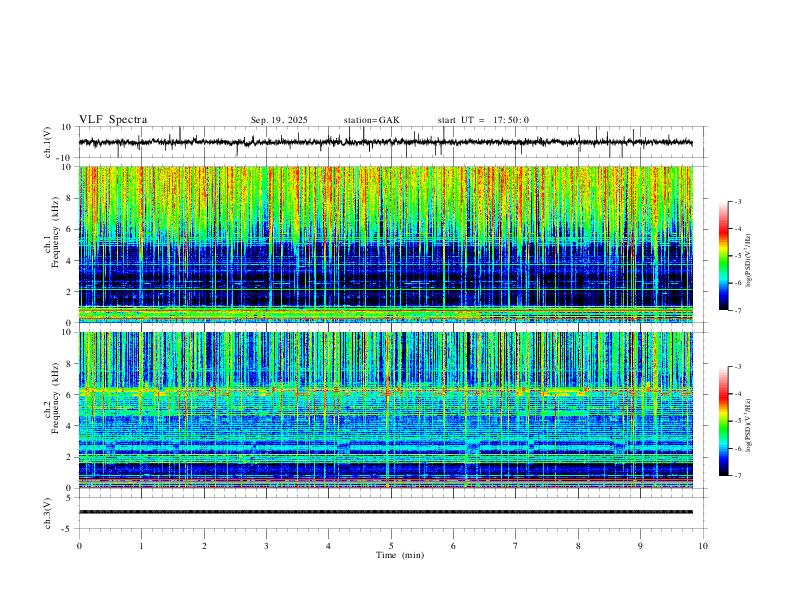Click the ch.1 spectrogram dark blue 2-4 kHz region
The width and height of the screenshot is (792, 612).
click(x=385, y=275)
